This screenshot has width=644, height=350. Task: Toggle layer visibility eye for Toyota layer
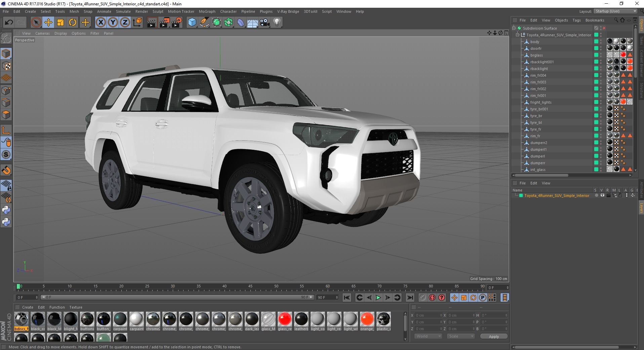pyautogui.click(x=602, y=196)
